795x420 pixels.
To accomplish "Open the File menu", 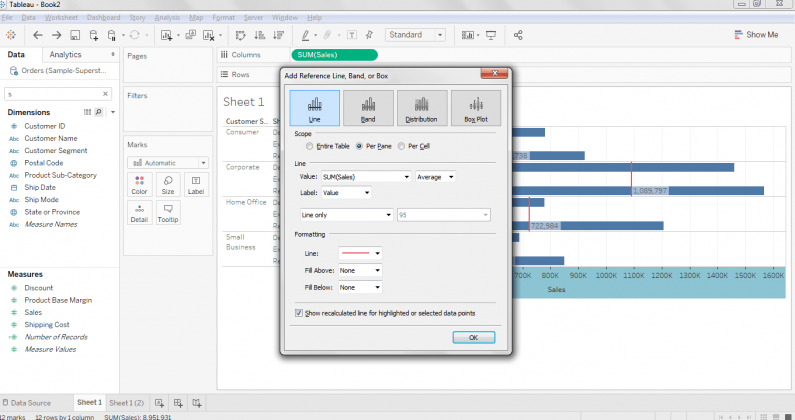I will (x=7, y=17).
